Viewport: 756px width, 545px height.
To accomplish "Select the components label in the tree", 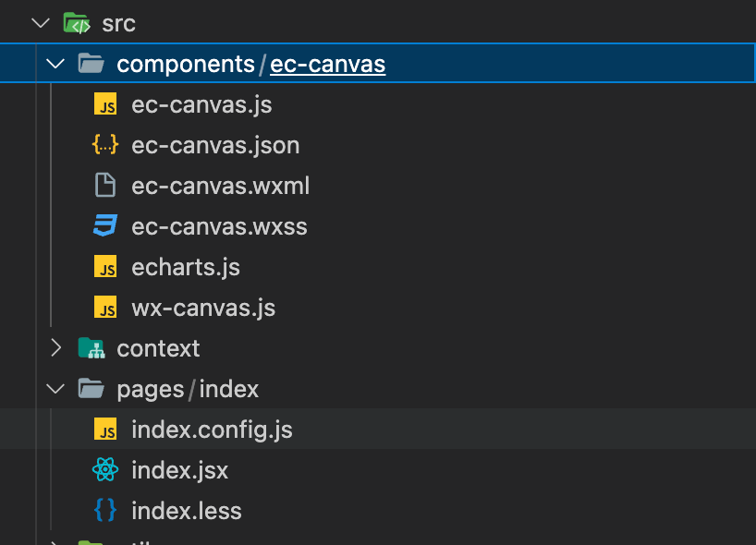I will (x=185, y=64).
